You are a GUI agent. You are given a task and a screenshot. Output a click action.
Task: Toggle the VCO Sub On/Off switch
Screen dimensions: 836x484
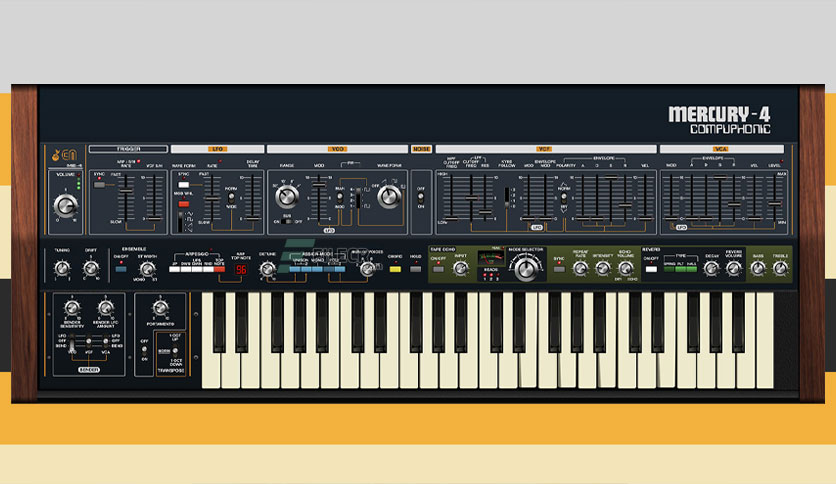point(286,222)
